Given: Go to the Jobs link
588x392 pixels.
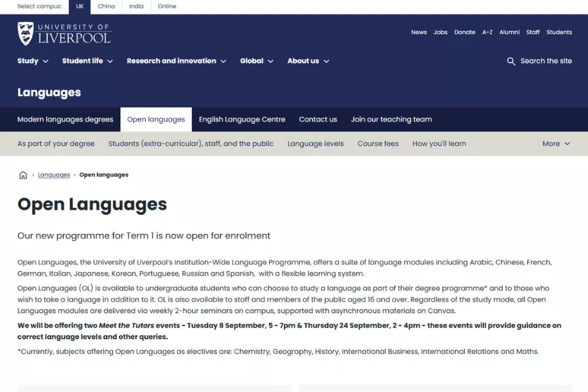Looking at the screenshot, I should 440,32.
